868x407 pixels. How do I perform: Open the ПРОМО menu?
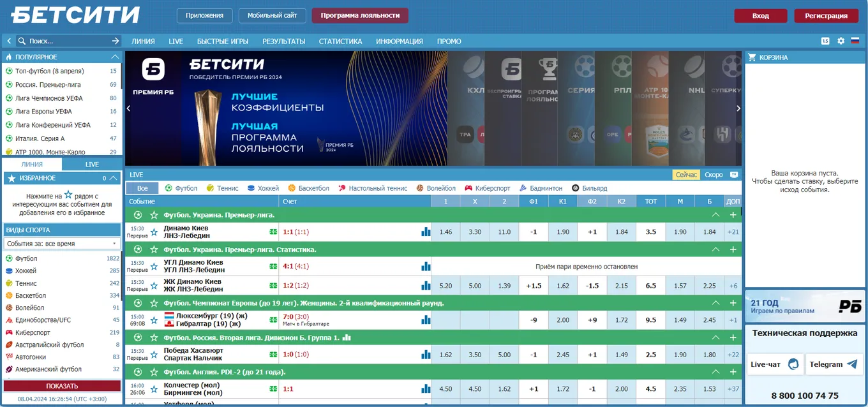point(449,41)
